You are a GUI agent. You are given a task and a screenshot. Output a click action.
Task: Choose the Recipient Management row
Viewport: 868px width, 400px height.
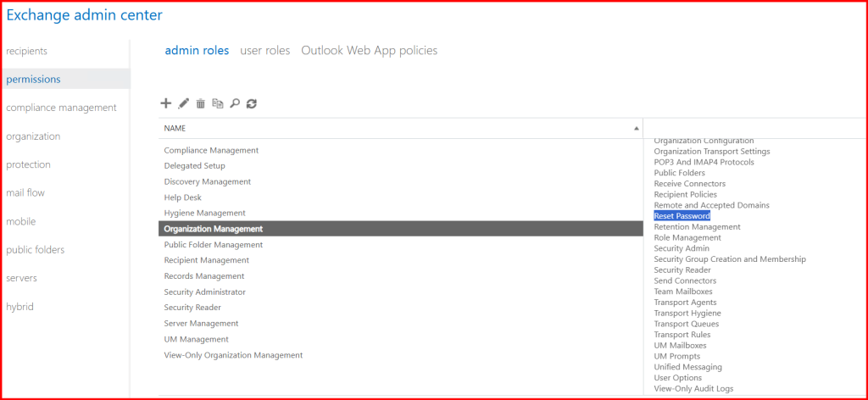[206, 260]
